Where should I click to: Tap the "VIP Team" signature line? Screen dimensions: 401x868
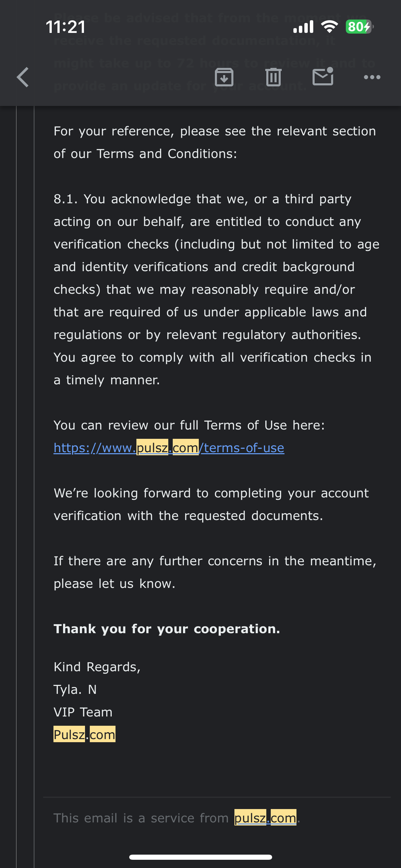pos(83,712)
